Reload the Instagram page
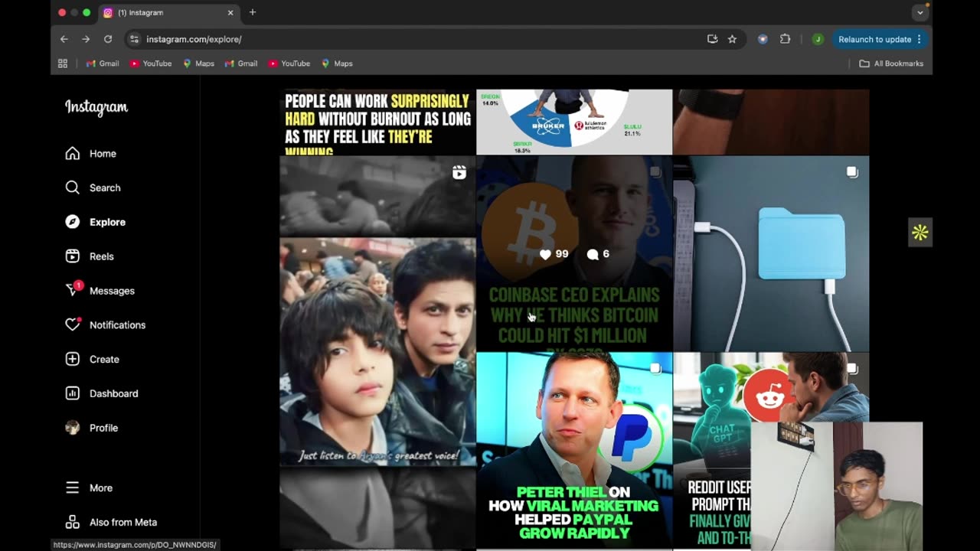This screenshot has width=980, height=551. (108, 39)
